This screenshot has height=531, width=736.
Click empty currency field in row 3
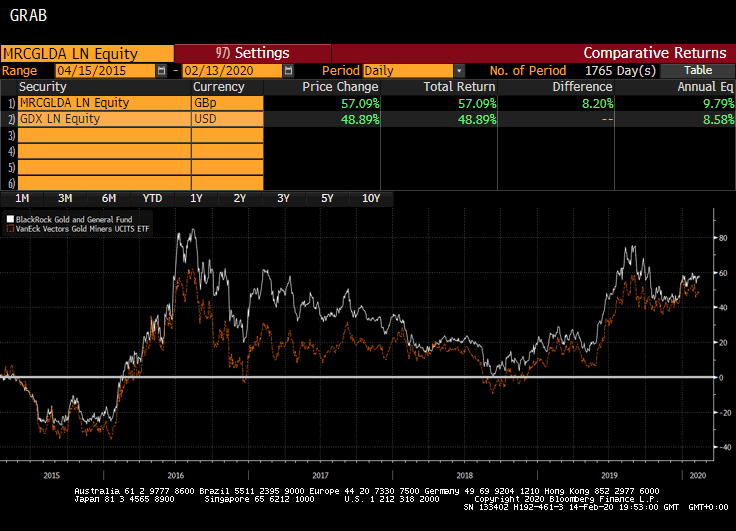227,135
